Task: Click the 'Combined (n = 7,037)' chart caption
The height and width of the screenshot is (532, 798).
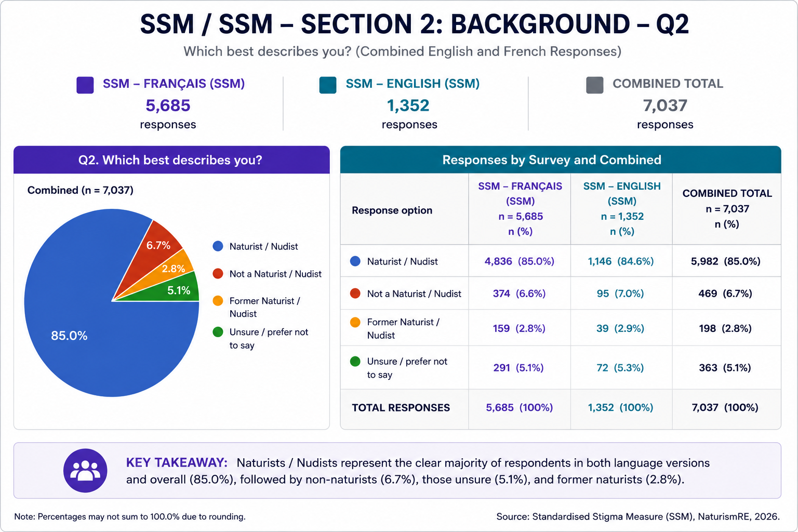Action: [81, 190]
